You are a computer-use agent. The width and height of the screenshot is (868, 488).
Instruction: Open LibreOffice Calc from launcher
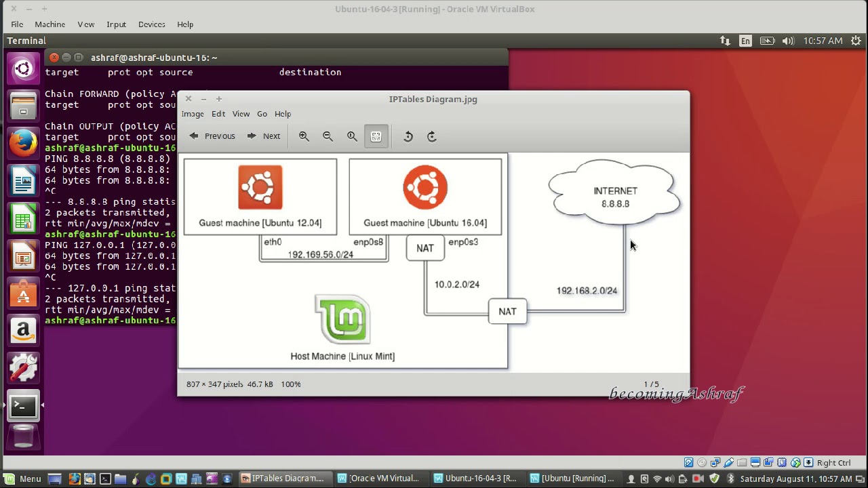click(x=23, y=220)
